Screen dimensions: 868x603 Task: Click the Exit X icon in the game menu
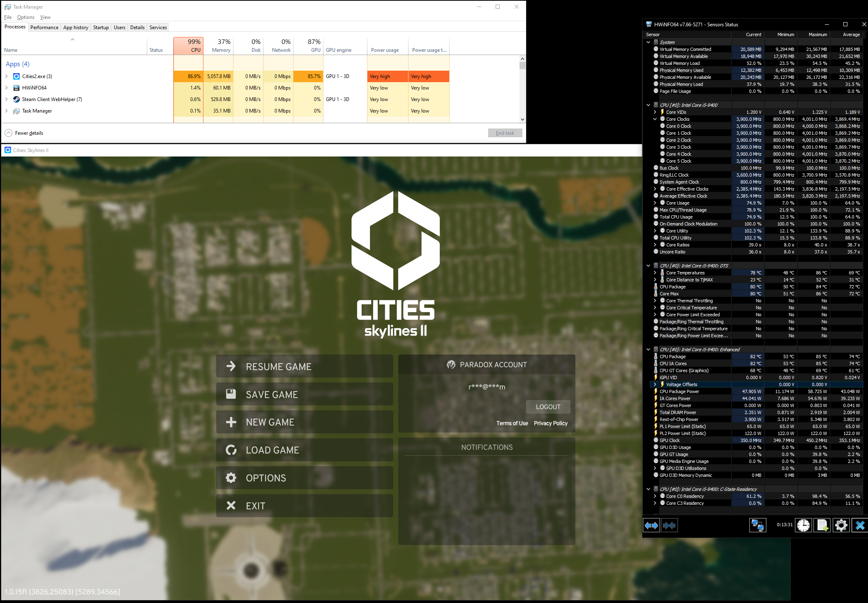[231, 506]
